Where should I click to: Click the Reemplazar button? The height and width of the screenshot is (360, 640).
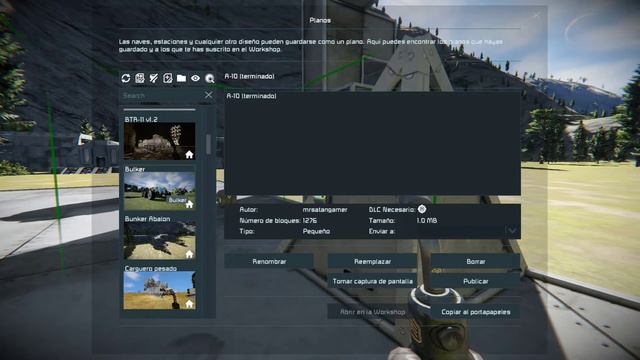[x=372, y=261]
